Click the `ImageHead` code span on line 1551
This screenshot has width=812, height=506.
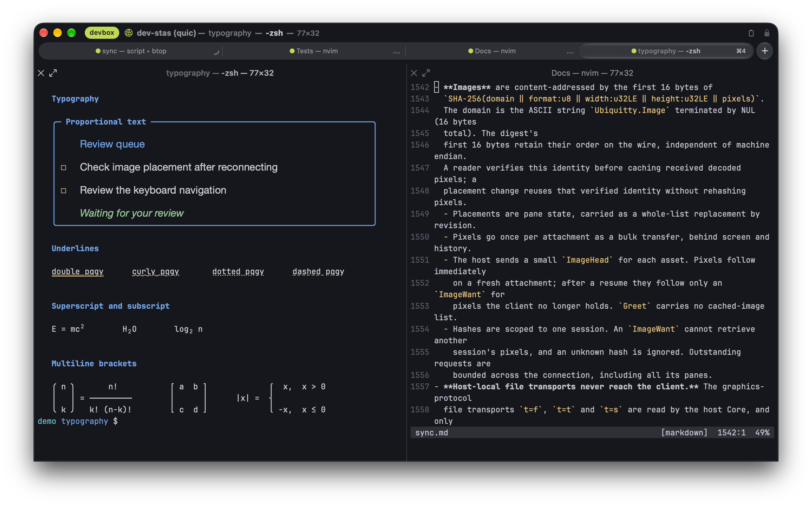pyautogui.click(x=587, y=260)
